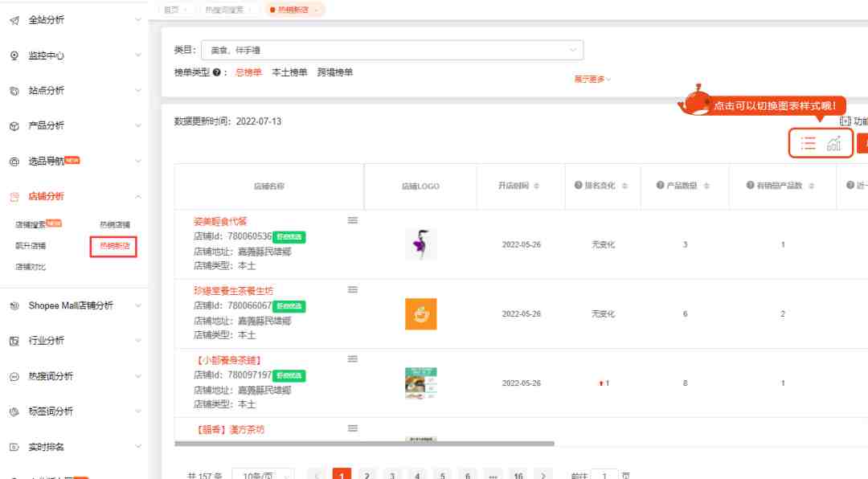
Task: Click the active 热销新店 top tab
Action: click(x=294, y=10)
